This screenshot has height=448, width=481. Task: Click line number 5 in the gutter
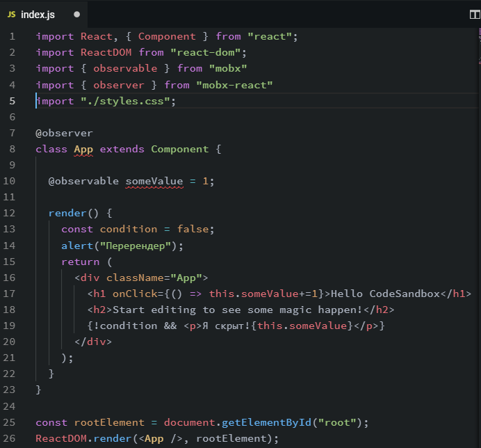[13, 101]
